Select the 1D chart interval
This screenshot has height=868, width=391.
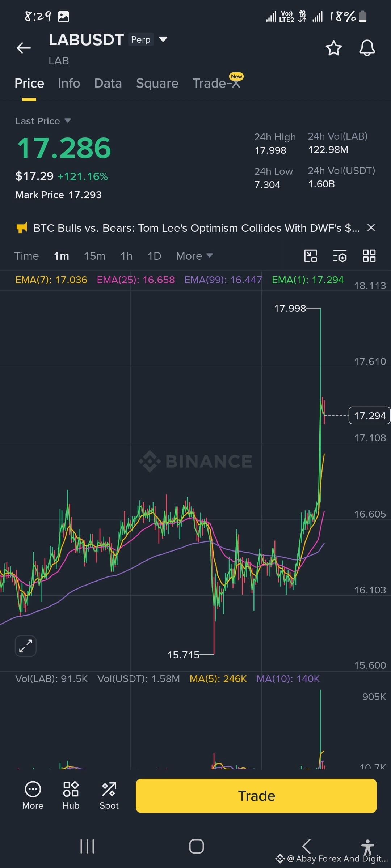point(154,256)
